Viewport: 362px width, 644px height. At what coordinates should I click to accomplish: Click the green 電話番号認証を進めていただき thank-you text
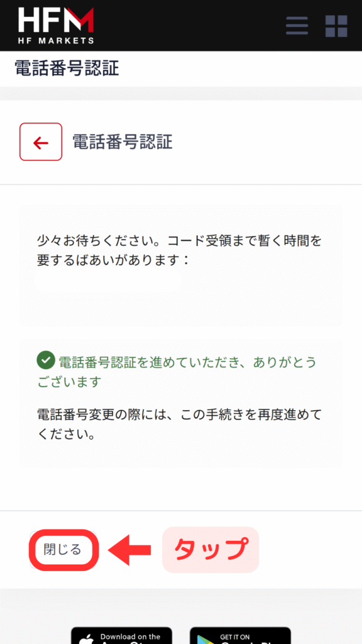point(177,372)
